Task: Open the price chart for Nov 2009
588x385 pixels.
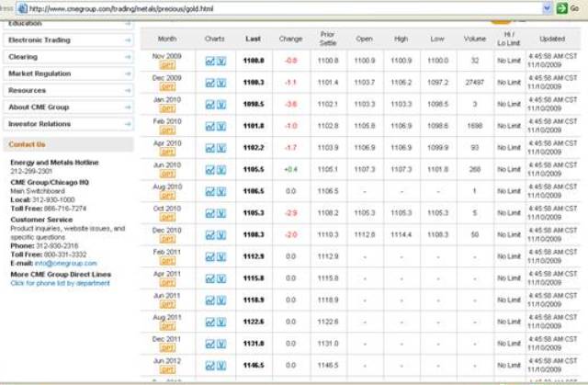Action: point(210,61)
